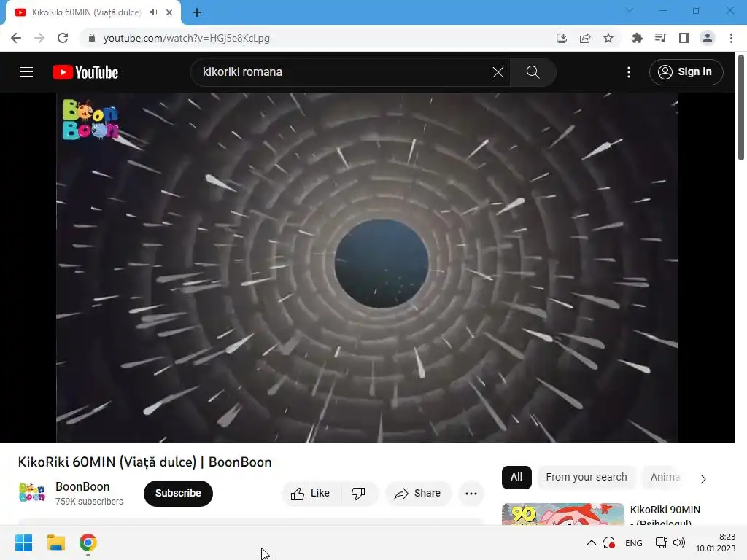Click the 759K subscribers text
The image size is (747, 560).
point(89,502)
